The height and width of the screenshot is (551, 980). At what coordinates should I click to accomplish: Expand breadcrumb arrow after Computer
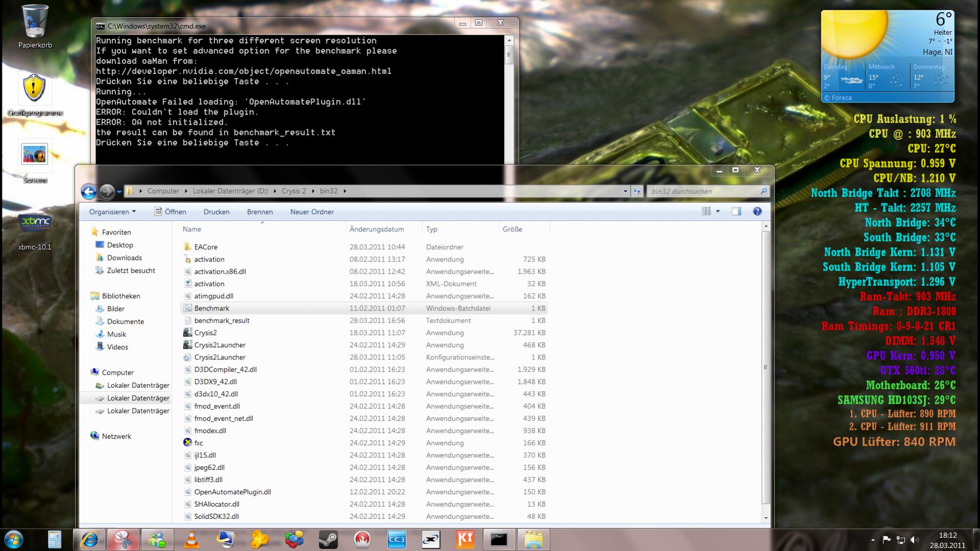186,191
